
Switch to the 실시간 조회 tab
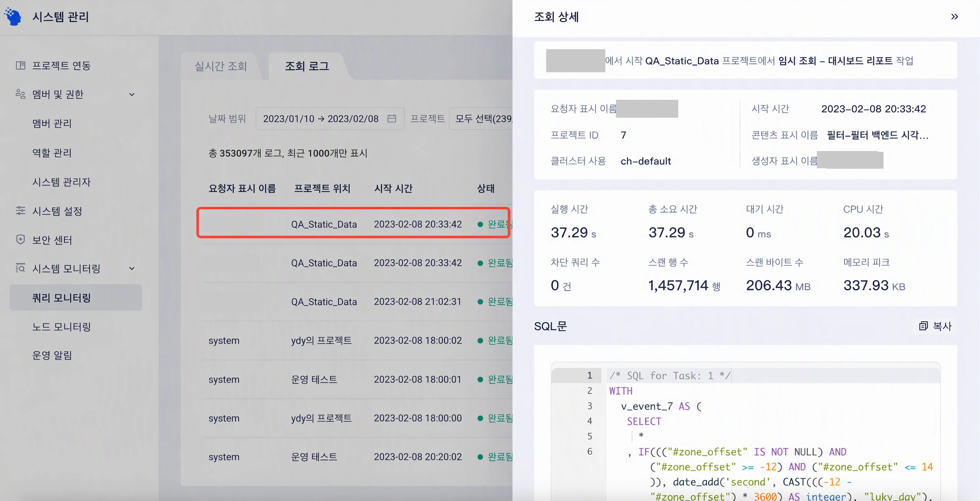point(221,66)
